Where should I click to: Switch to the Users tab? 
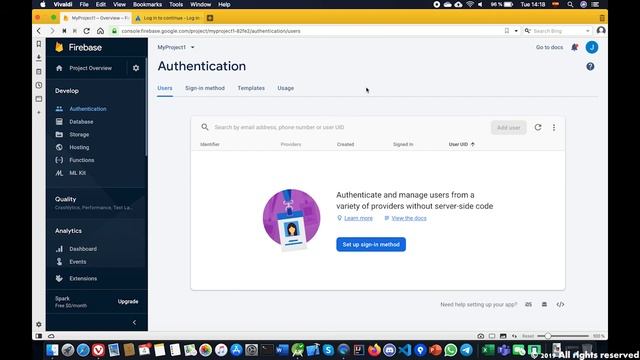(x=165, y=88)
